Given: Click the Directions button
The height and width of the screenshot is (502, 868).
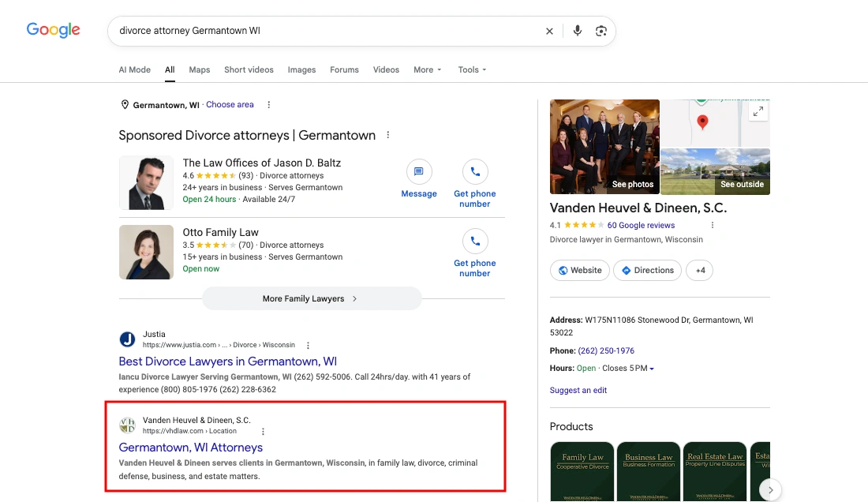Looking at the screenshot, I should (x=647, y=271).
